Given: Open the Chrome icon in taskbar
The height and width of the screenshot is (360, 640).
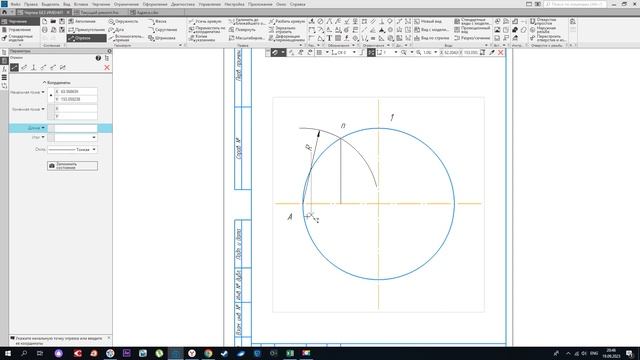Looking at the screenshot, I should click(208, 353).
